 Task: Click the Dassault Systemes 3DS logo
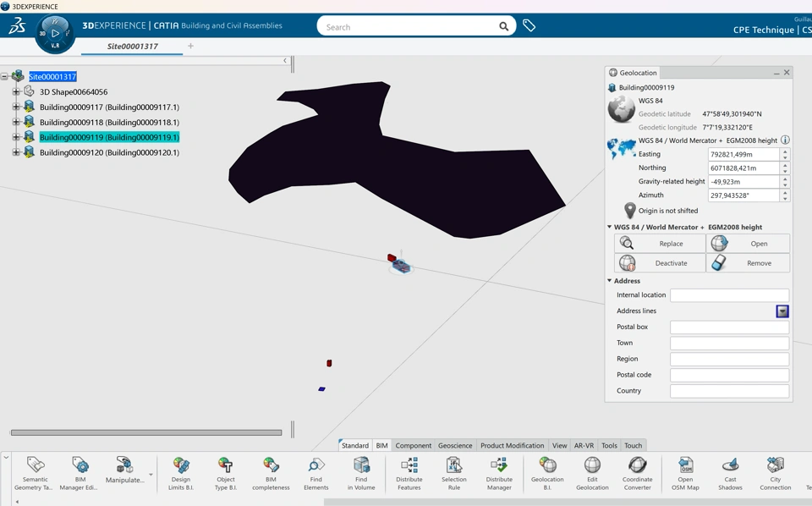point(17,26)
